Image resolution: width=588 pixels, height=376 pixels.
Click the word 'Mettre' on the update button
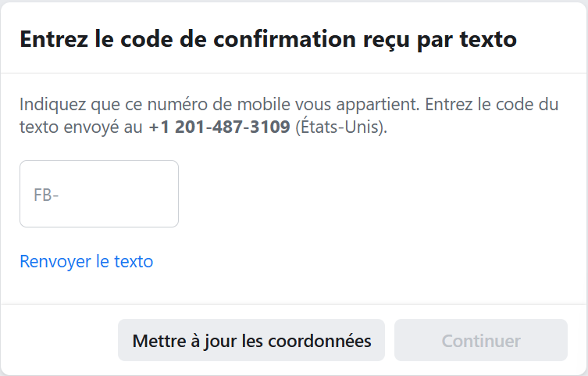click(x=156, y=341)
